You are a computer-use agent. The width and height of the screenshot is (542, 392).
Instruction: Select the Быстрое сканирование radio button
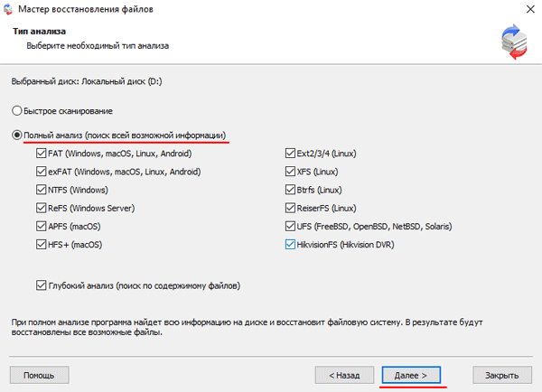coord(17,111)
